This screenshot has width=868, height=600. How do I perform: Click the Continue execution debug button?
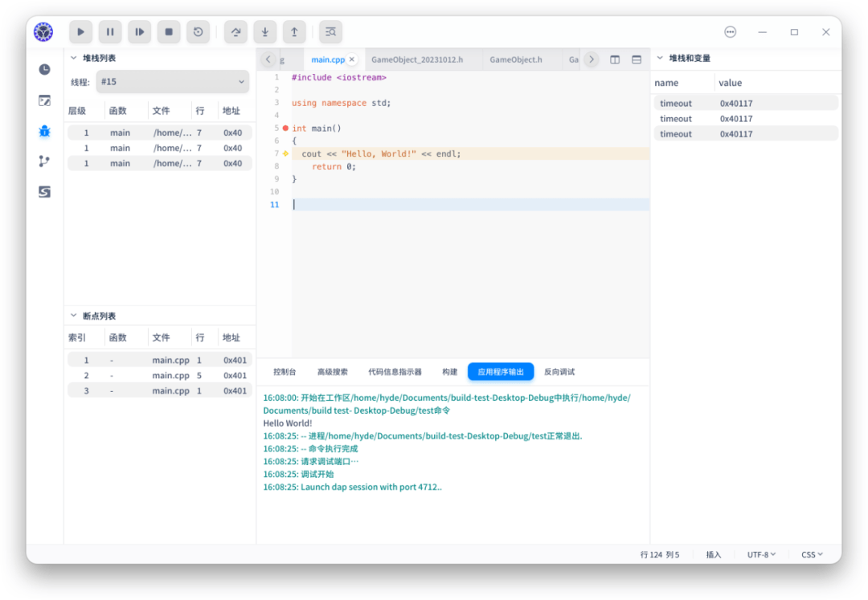(80, 31)
